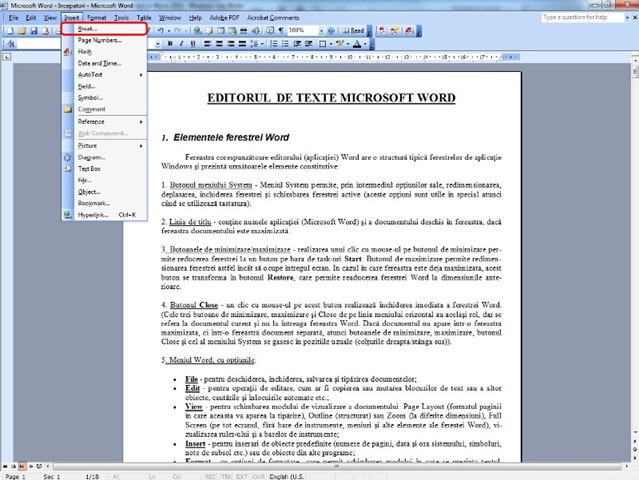639x480 pixels.
Task: Click the Styles and Formatting icon
Action: pos(11,44)
